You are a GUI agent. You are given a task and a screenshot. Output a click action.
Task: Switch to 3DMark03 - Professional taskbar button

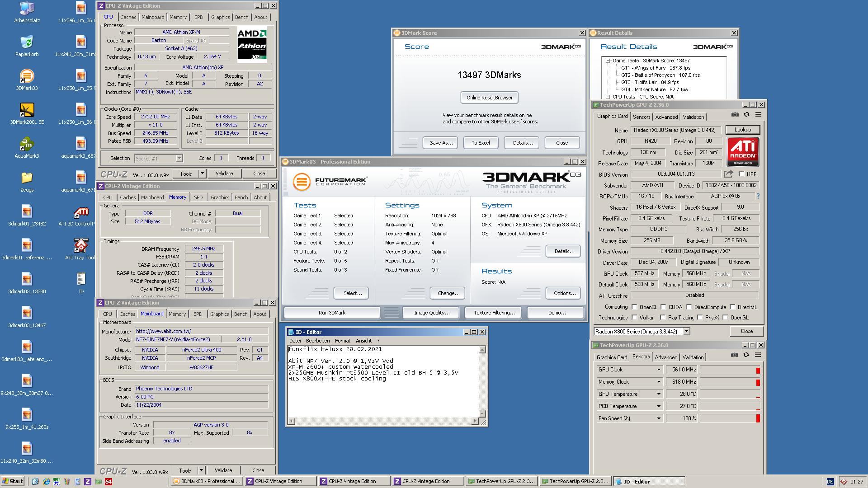[x=207, y=482]
